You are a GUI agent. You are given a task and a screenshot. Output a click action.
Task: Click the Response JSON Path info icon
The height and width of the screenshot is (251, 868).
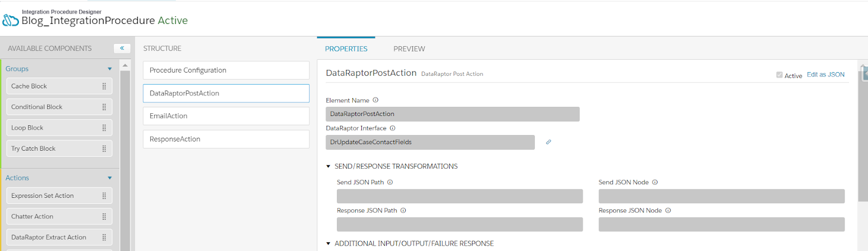(x=403, y=210)
